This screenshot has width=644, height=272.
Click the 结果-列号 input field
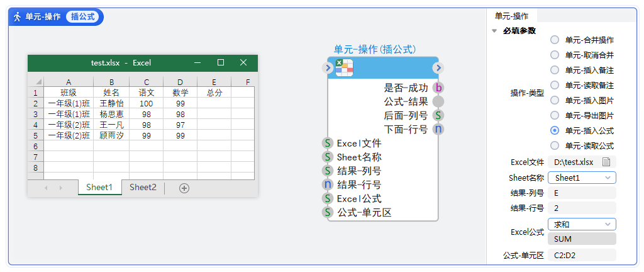(582, 193)
